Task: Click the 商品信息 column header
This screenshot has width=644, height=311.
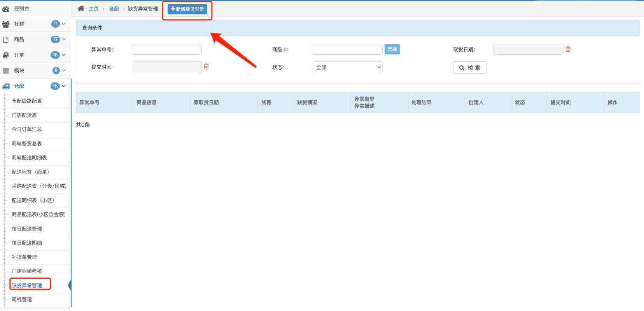Action: tap(161, 102)
